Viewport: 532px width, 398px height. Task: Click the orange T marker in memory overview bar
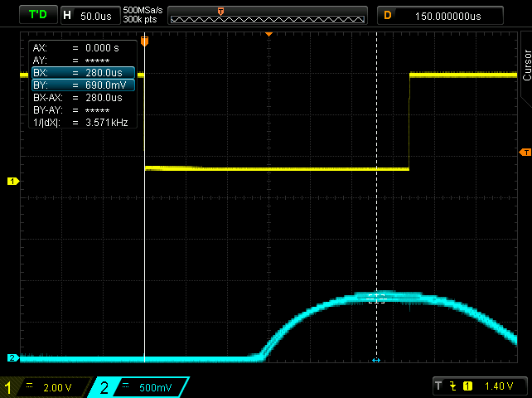click(220, 11)
